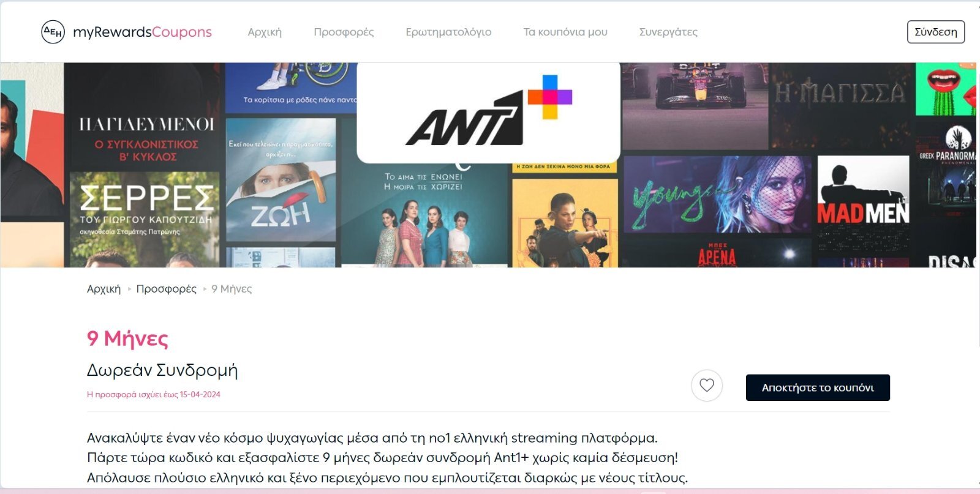980x494 pixels.
Task: Click the Younger show poster
Action: [717, 195]
